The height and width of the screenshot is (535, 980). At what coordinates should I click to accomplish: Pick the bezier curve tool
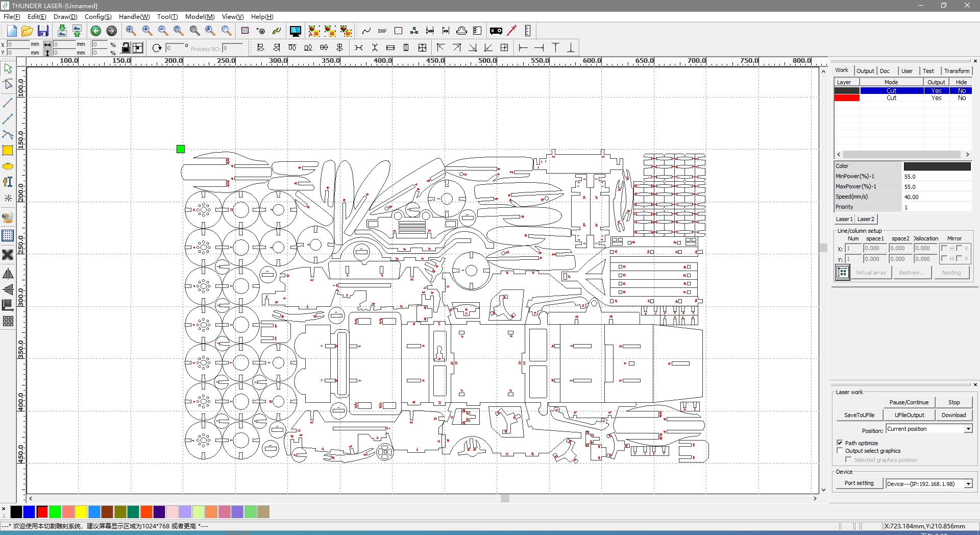(x=8, y=135)
